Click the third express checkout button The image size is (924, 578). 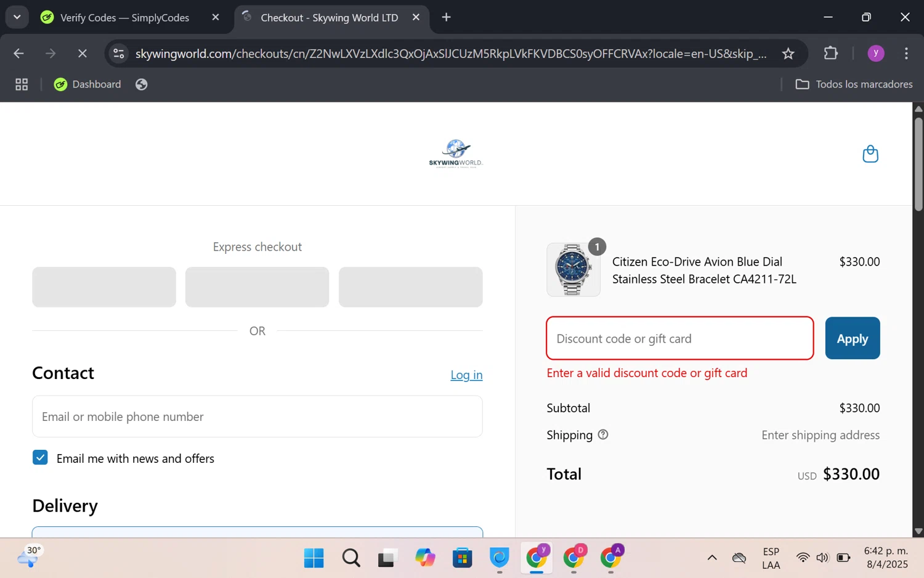(411, 287)
